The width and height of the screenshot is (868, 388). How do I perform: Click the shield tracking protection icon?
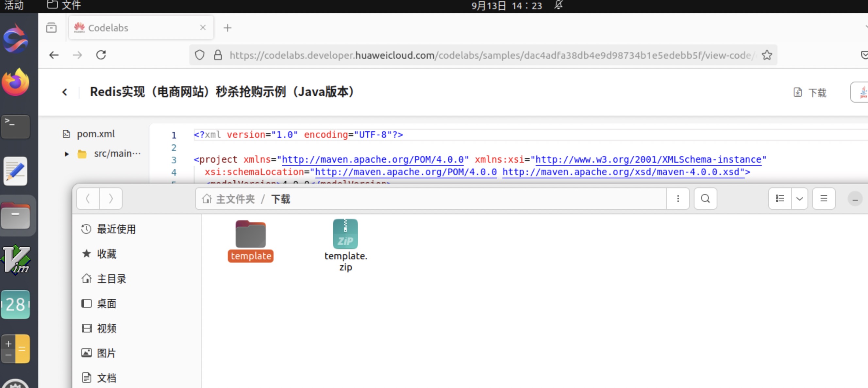(x=199, y=55)
